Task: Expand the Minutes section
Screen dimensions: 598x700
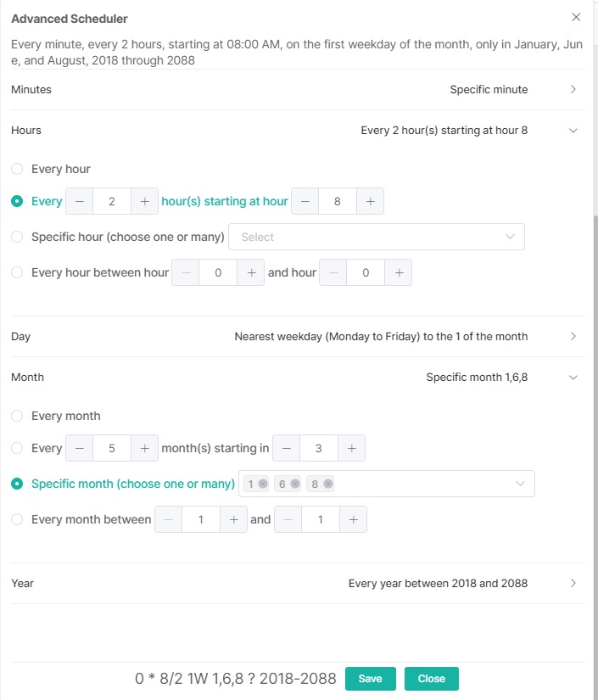Action: coord(573,89)
